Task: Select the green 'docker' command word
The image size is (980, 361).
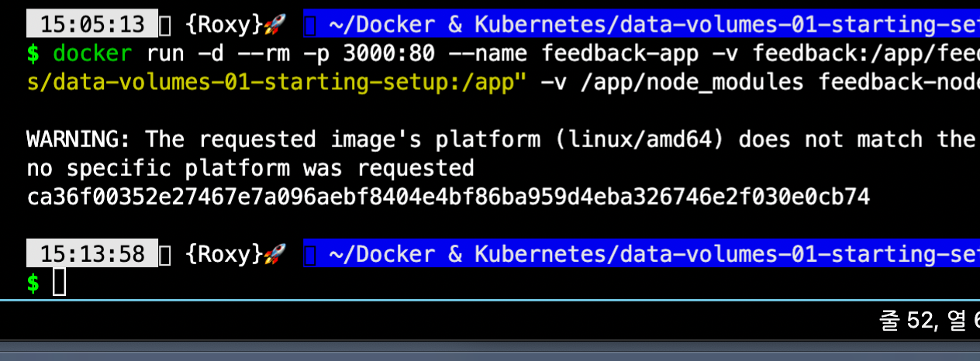Action: coord(92,54)
